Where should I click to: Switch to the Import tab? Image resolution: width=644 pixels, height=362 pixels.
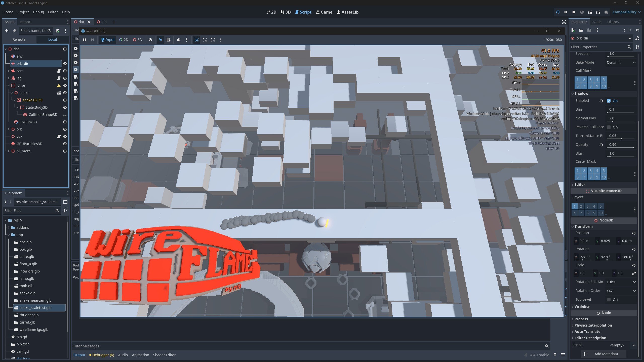coord(26,22)
